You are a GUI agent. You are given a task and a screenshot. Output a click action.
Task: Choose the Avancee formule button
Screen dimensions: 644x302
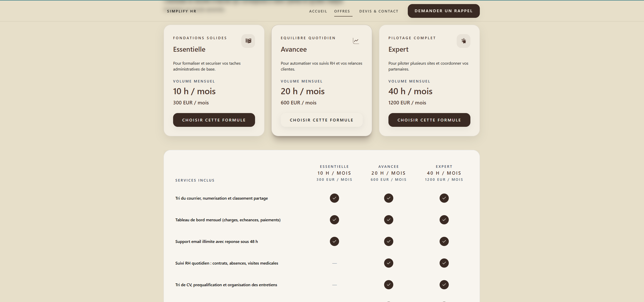click(x=321, y=120)
